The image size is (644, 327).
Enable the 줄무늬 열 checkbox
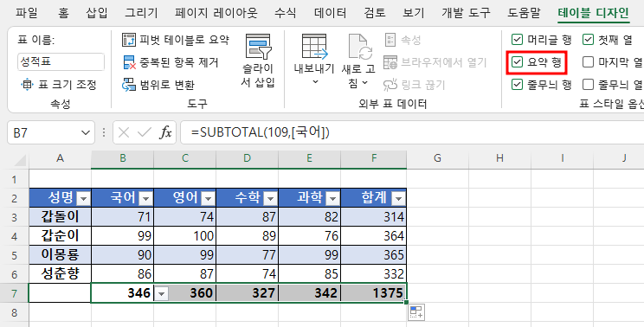point(588,85)
